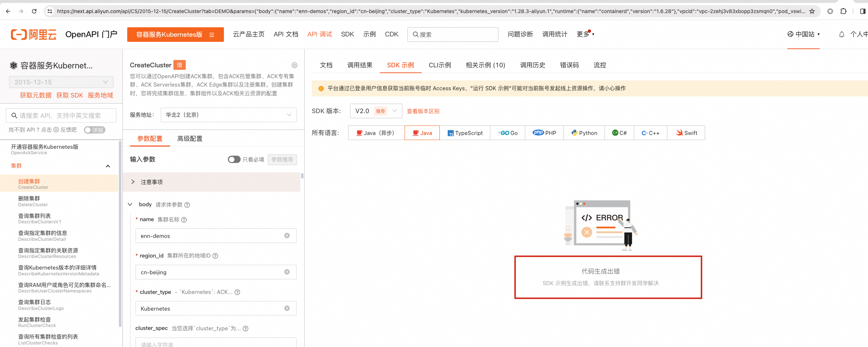Open 相关示例 (10) tab
868x347 pixels.
(485, 65)
